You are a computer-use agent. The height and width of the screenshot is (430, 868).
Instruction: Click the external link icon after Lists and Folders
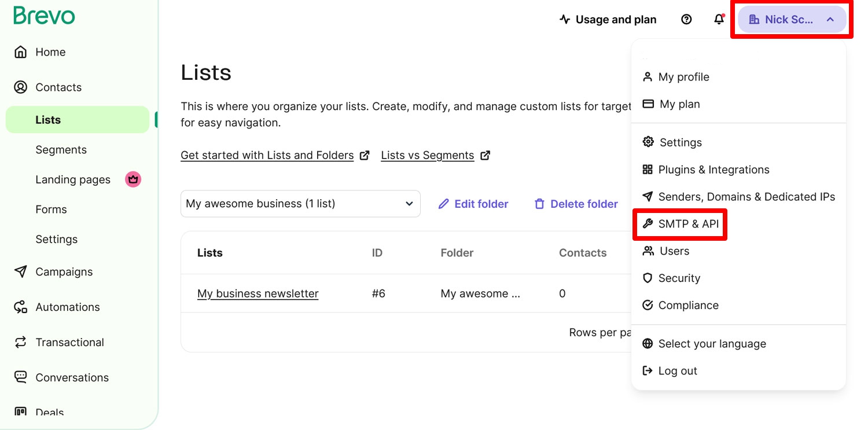pyautogui.click(x=365, y=155)
